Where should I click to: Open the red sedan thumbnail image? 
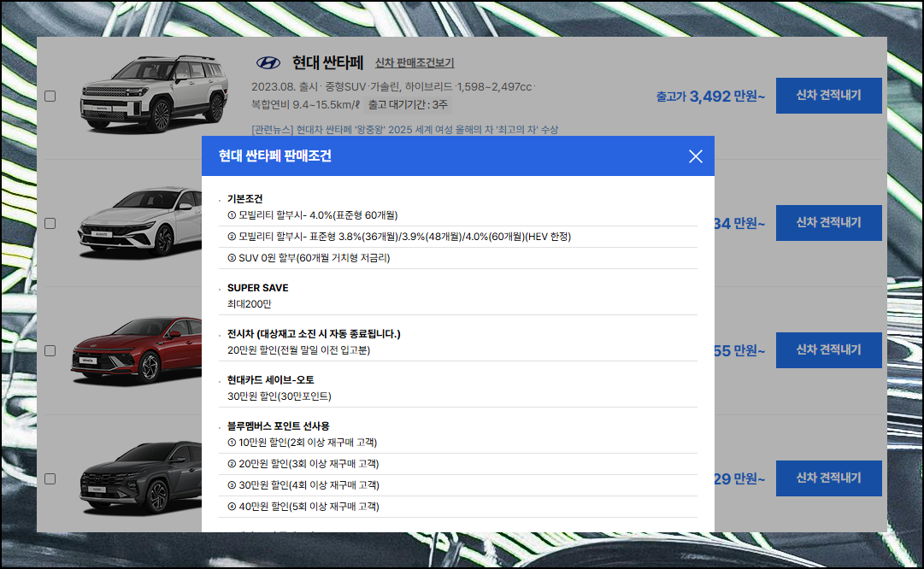click(x=137, y=350)
